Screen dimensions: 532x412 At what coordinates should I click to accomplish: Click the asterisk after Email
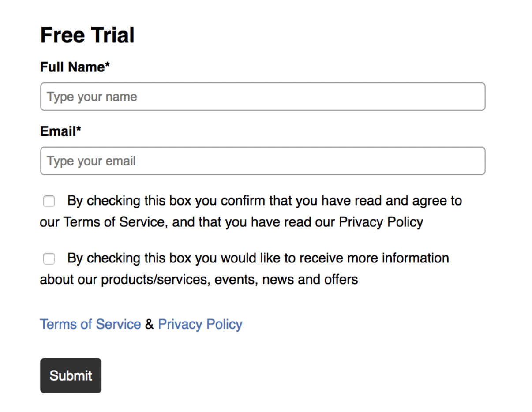[x=79, y=130]
